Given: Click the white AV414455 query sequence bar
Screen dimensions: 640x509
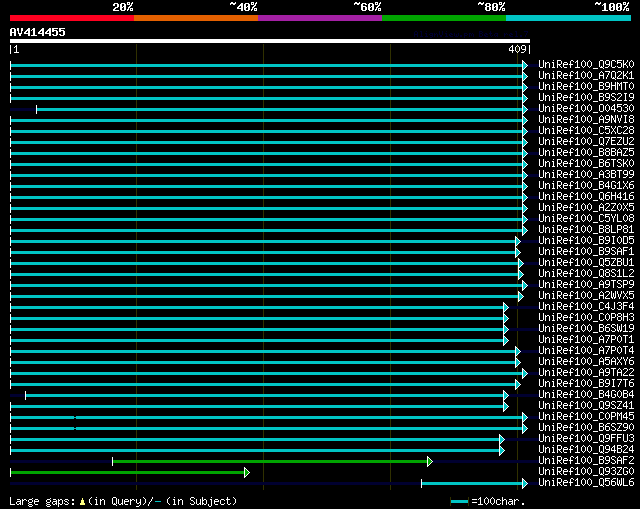Looking at the screenshot, I should (x=270, y=41).
